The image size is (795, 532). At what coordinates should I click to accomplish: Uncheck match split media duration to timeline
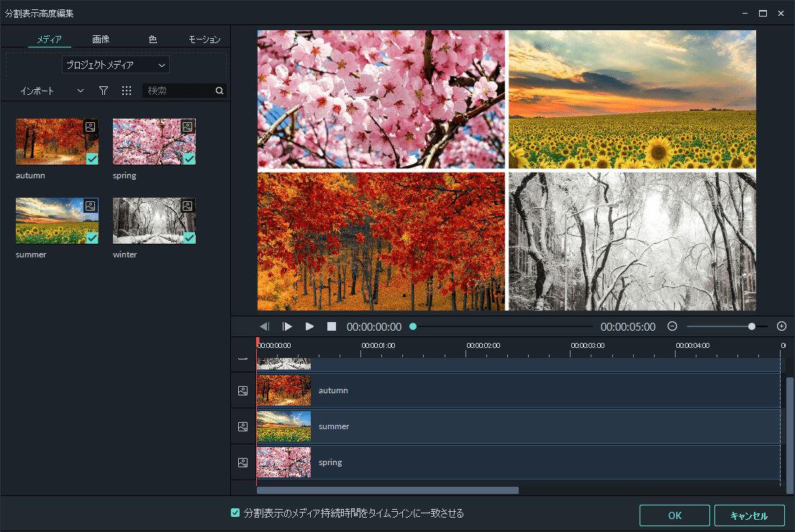tap(235, 513)
